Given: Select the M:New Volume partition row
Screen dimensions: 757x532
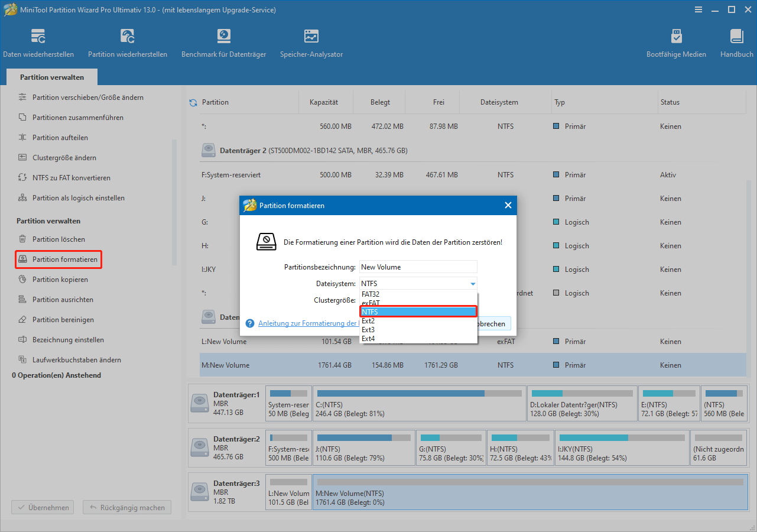Looking at the screenshot, I should (473, 365).
